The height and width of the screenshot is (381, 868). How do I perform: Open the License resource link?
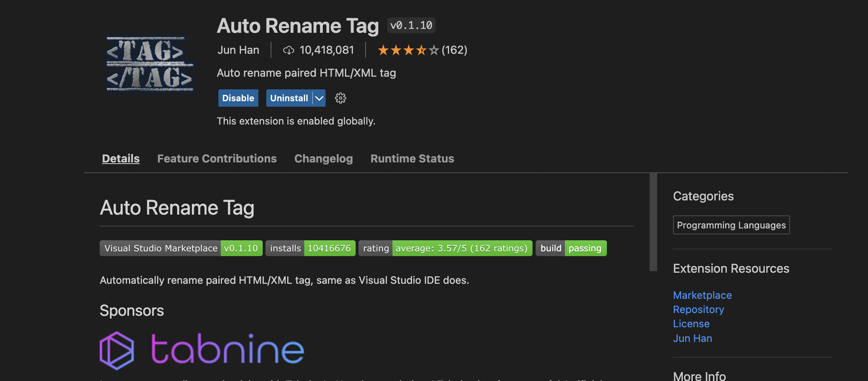tap(691, 324)
